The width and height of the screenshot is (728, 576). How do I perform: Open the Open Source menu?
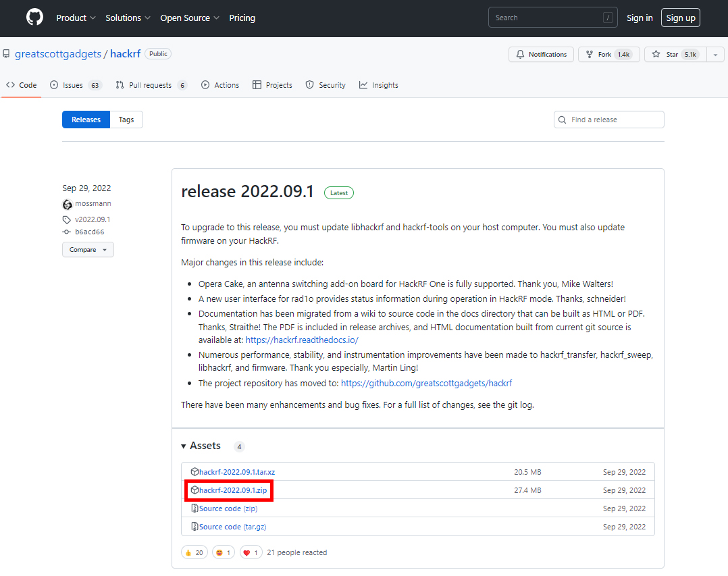point(189,18)
